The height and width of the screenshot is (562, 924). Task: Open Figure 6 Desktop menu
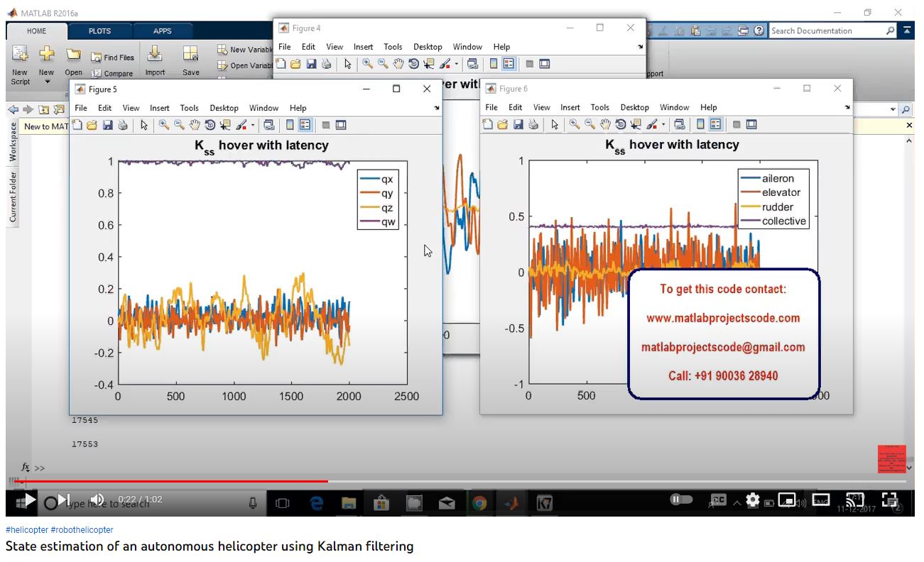coord(635,107)
